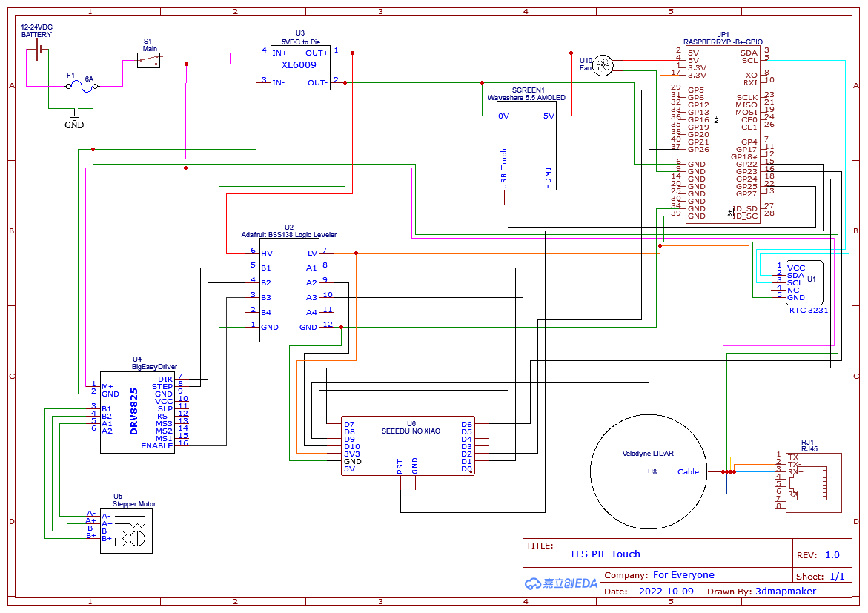Viewport: 868px width, 613px height.
Task: Select the ENABLE pin on BigEasyDriver
Action: pos(156,445)
